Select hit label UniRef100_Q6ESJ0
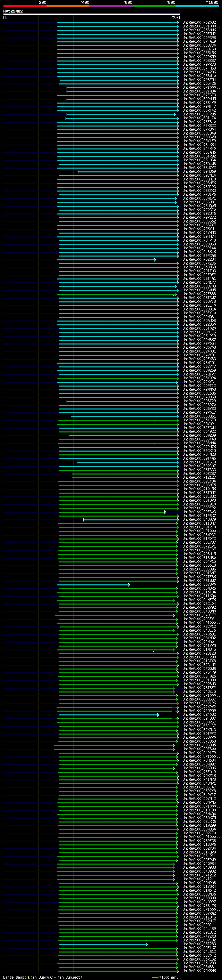 click(x=199, y=122)
